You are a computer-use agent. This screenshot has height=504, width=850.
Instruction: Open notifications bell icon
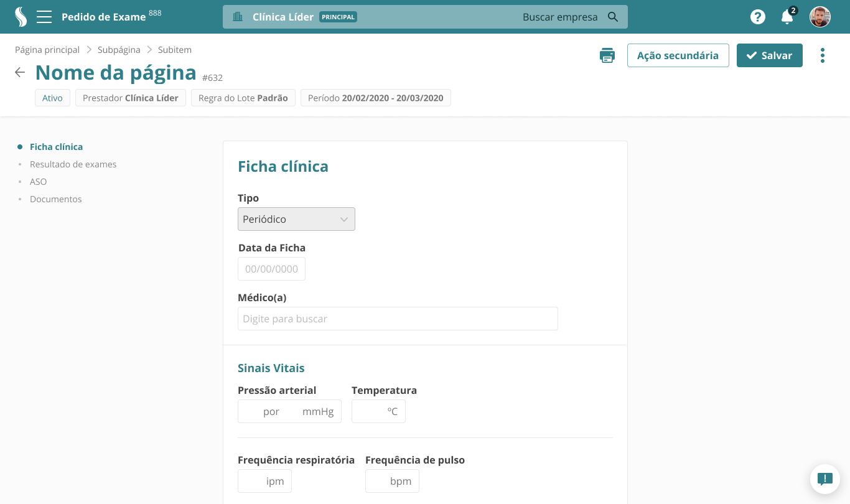(x=787, y=17)
